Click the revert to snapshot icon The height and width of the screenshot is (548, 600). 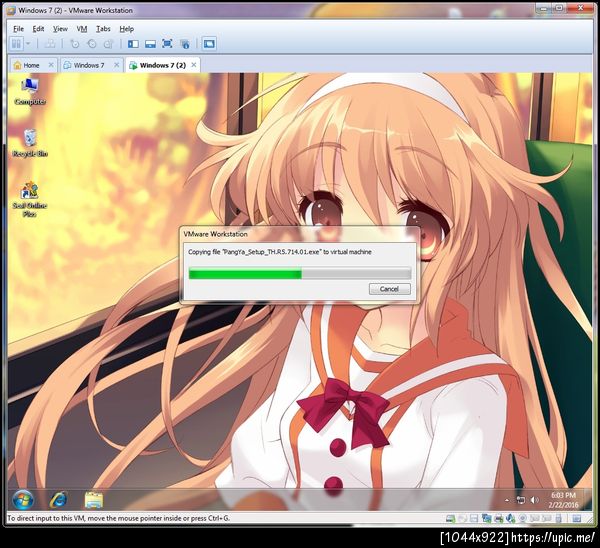(x=91, y=44)
